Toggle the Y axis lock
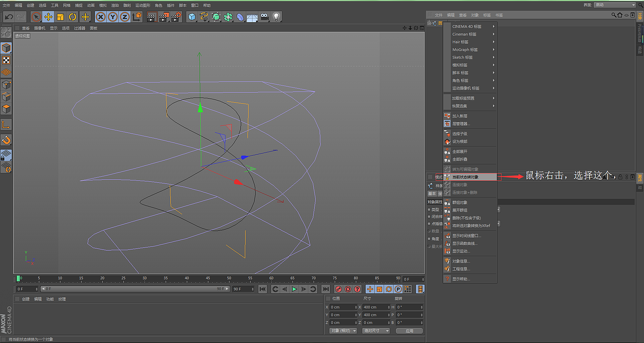644x343 pixels. (113, 17)
